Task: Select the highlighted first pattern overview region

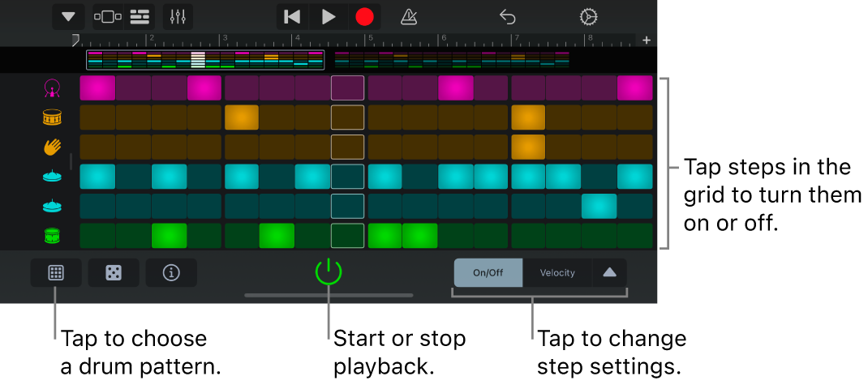Action: tap(205, 60)
